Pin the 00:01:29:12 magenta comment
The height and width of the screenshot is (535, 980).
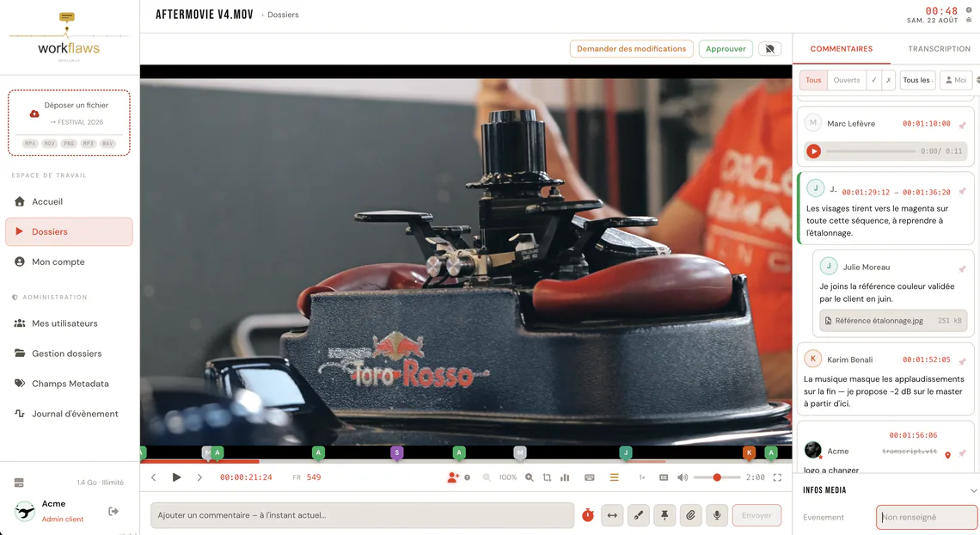(963, 191)
